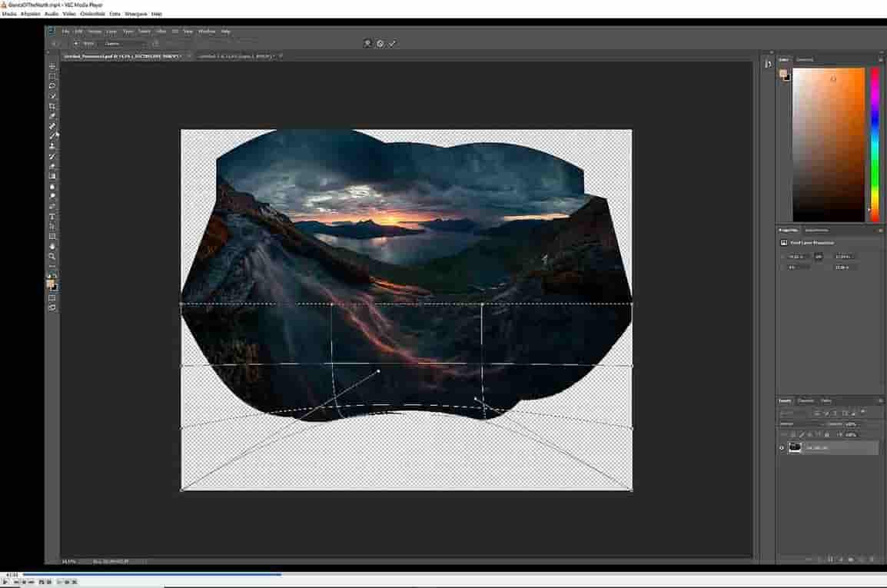
Task: Click the rainbow hue slider in Color panel
Action: tap(875, 145)
